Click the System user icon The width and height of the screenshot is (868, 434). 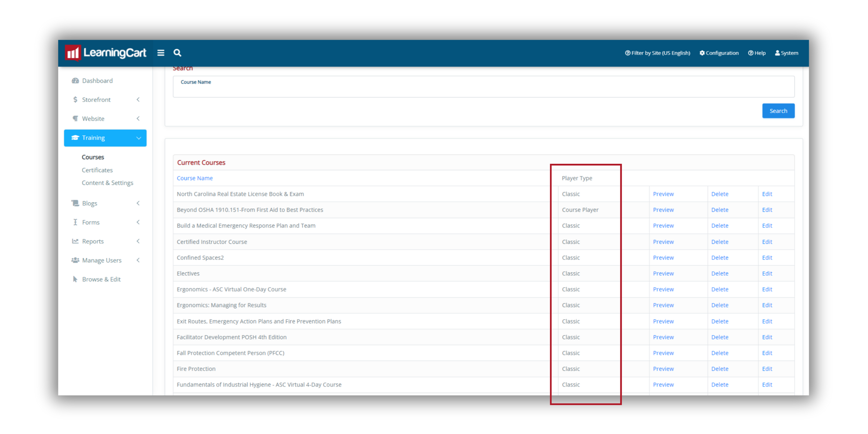(x=777, y=53)
